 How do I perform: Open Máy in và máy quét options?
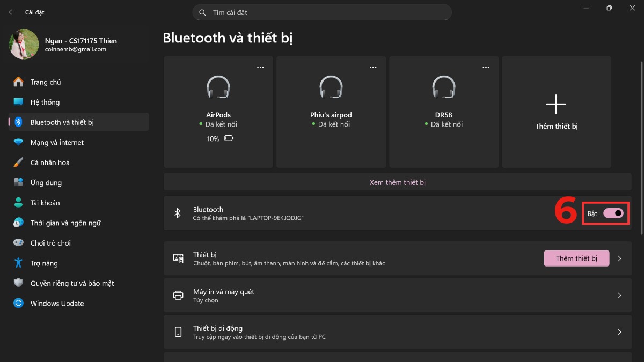click(x=619, y=295)
